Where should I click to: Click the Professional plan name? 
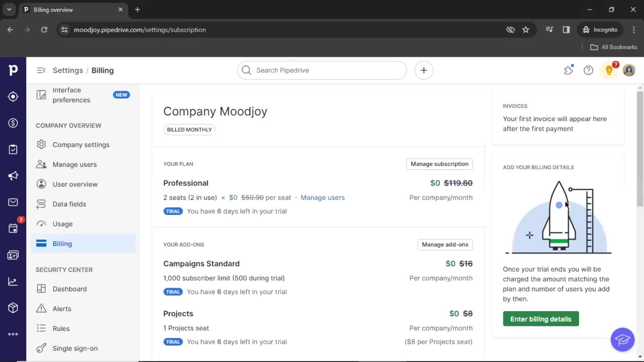click(x=186, y=183)
